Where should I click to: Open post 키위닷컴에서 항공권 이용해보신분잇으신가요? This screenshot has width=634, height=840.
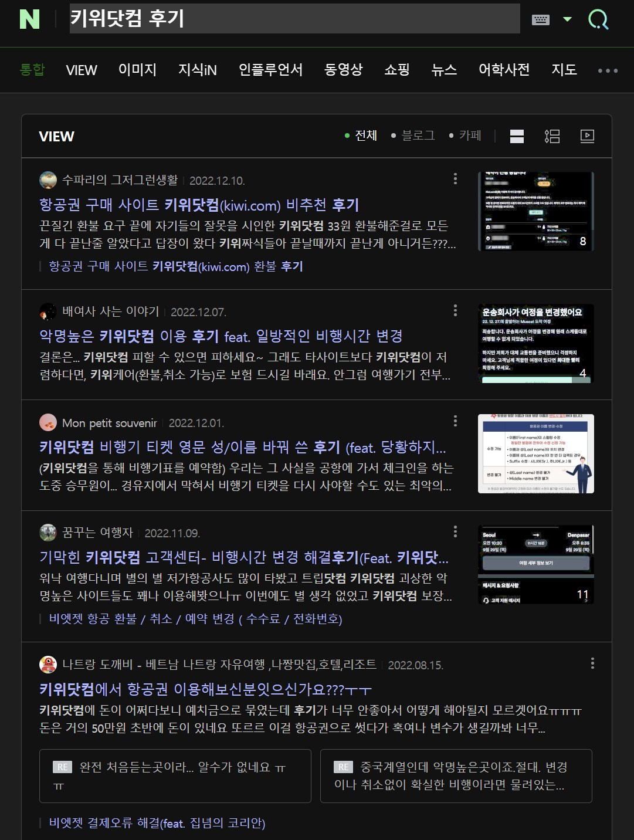click(x=205, y=689)
